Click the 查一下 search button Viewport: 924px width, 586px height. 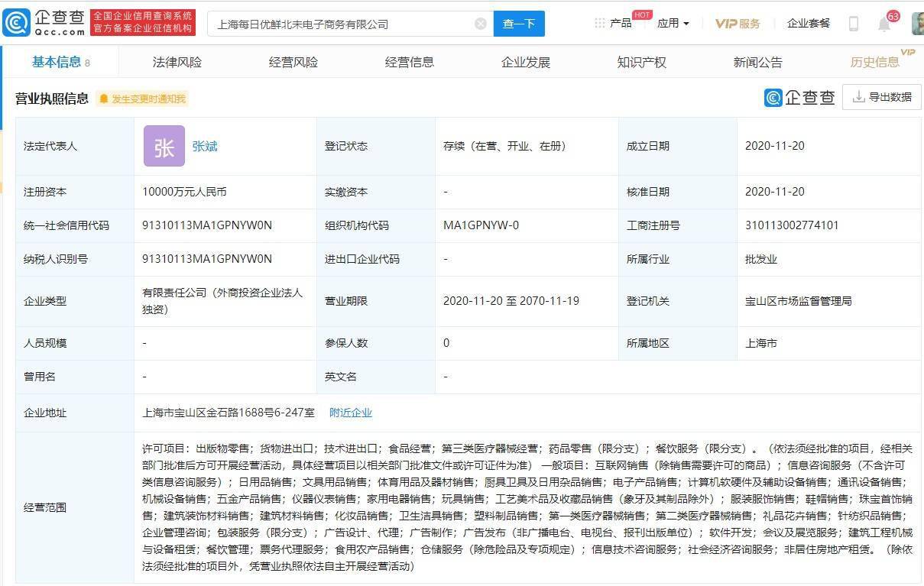(519, 24)
